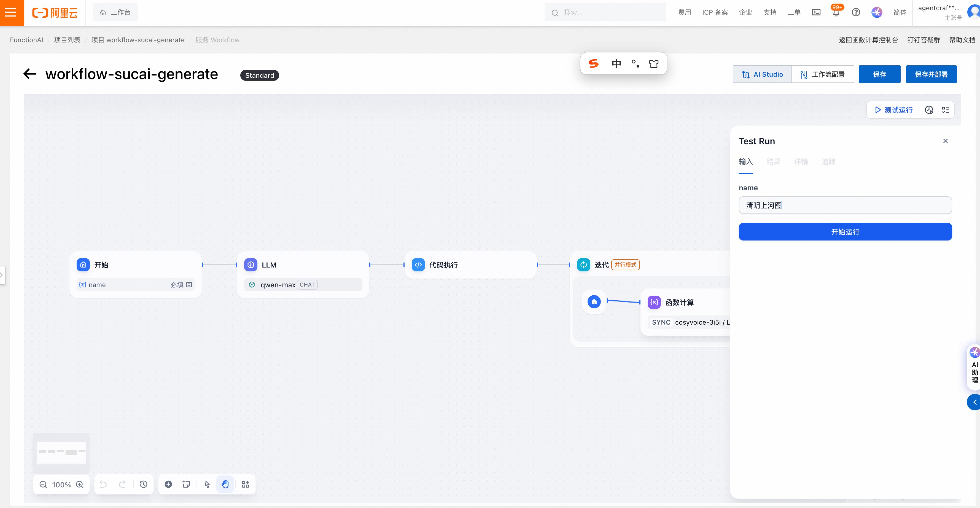Open the checklist icon in the top-right toolbar
Image resolution: width=980 pixels, height=508 pixels.
click(x=945, y=110)
